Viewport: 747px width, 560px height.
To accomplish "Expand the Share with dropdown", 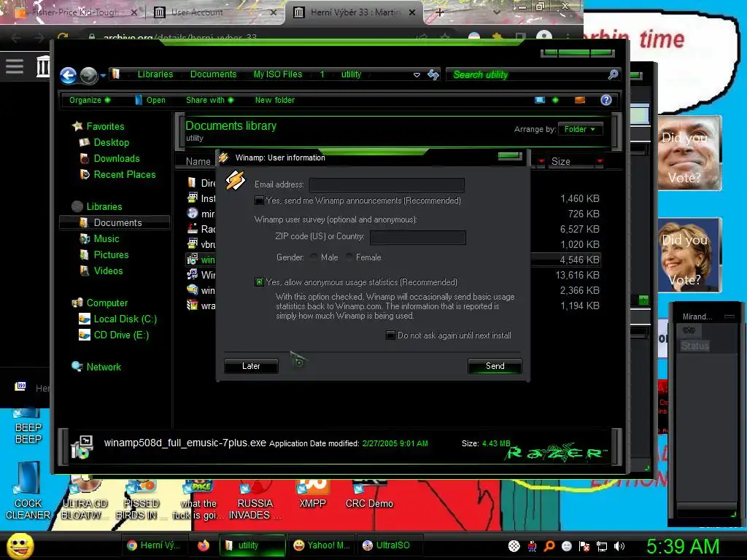I will pyautogui.click(x=209, y=100).
